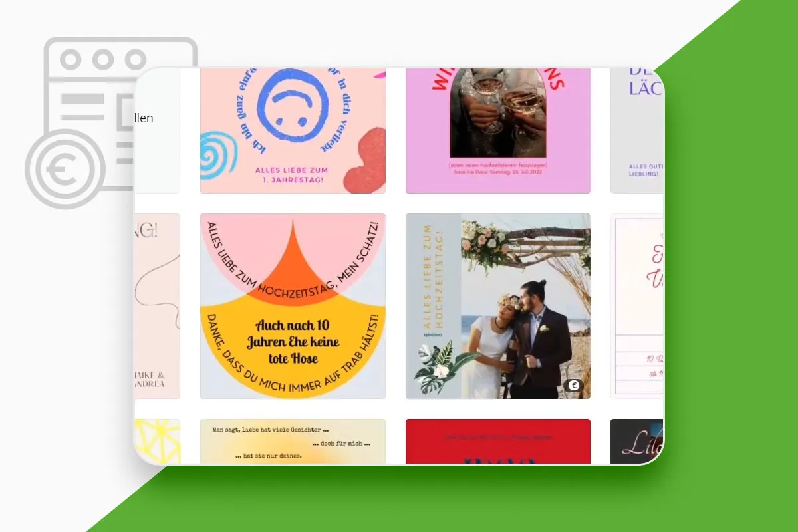Open the pink-bordered cursive script template
Viewport: 798px width, 532px height.
637,306
